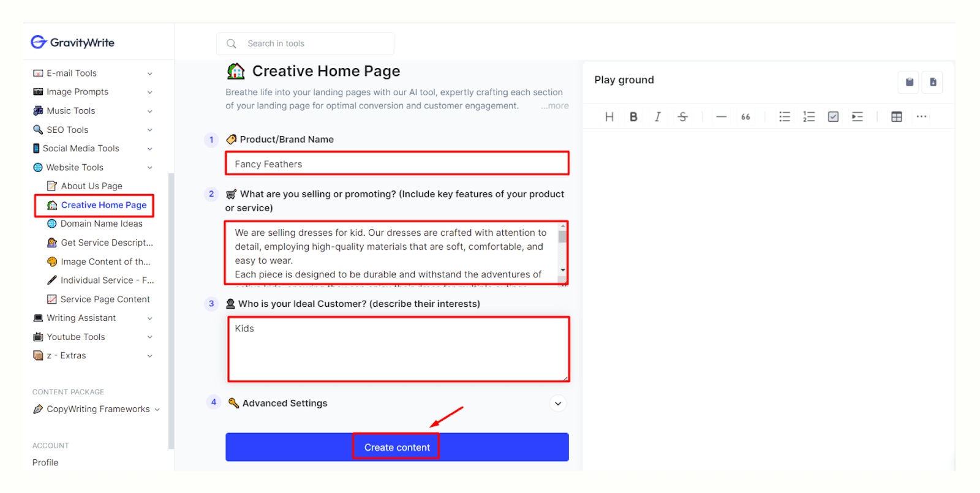Click the SEO Tools magnifier icon
Viewport: 980px width, 493px height.
coord(38,130)
